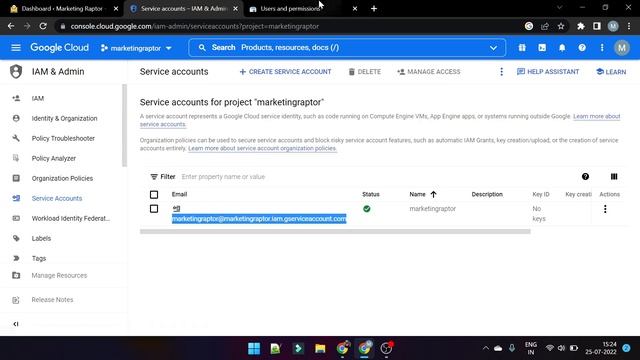This screenshot has height=360, width=640.
Task: Open Tags in sidebar
Action: pyautogui.click(x=39, y=258)
